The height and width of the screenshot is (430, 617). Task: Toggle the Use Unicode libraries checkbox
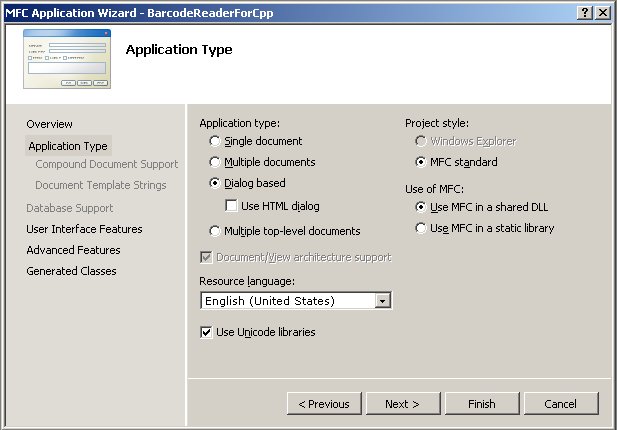(207, 332)
